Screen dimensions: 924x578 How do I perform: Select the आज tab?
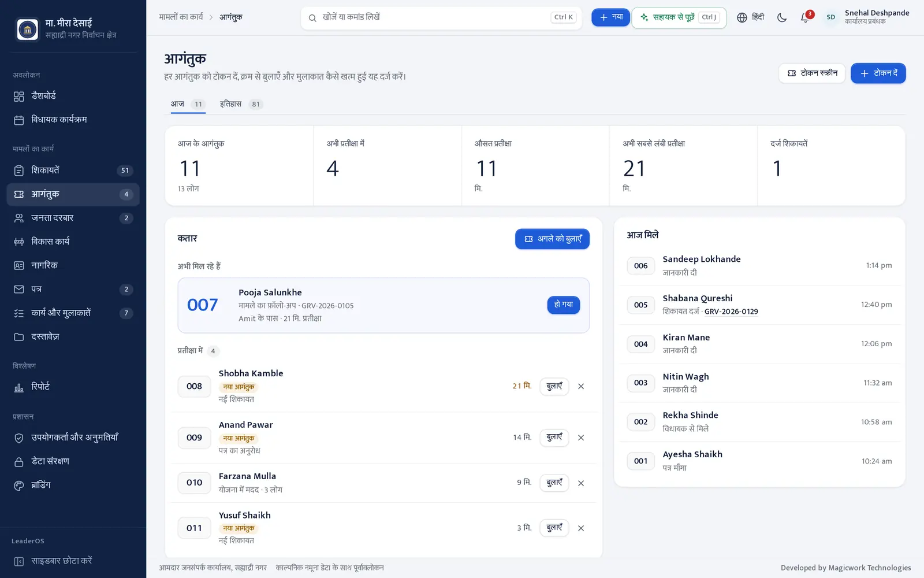[x=188, y=104]
